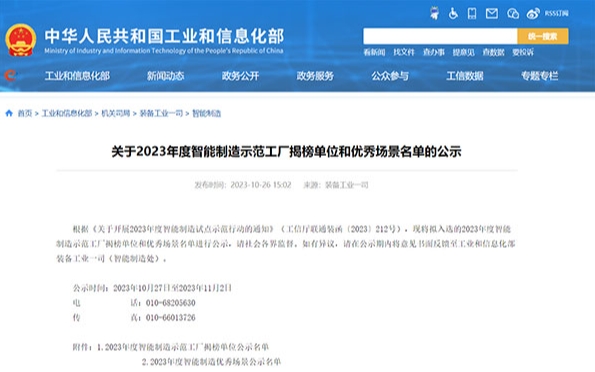Go to 首页 in the breadcrumb
Screen dimensions: 595x372
click(x=25, y=113)
